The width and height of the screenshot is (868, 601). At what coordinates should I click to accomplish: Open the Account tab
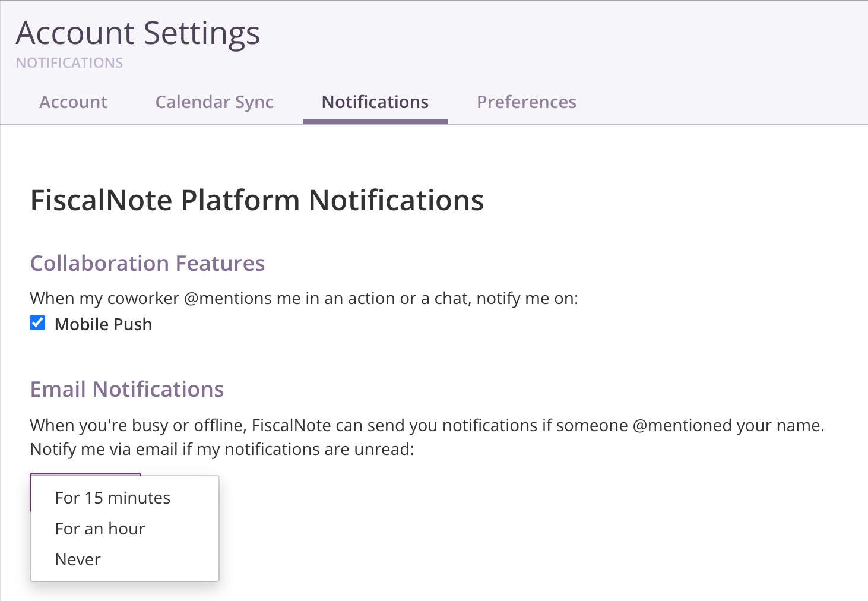[x=73, y=102]
